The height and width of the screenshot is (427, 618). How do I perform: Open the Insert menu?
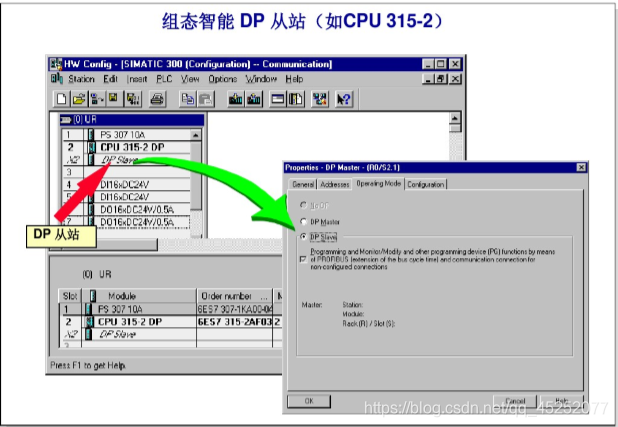(x=137, y=79)
